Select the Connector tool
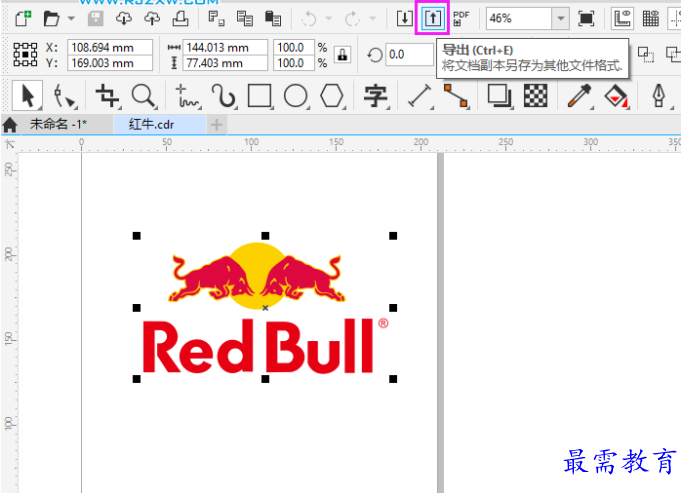This screenshot has width=685, height=493. point(456,96)
